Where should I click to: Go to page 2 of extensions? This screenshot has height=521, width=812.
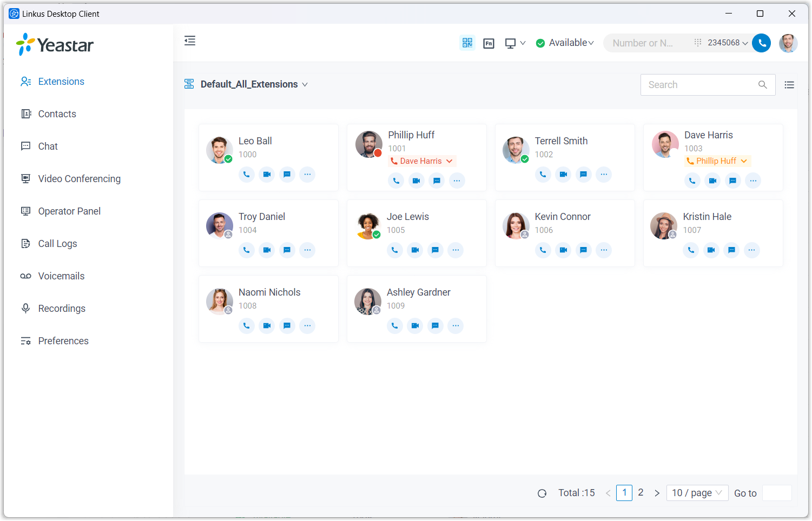coord(641,492)
